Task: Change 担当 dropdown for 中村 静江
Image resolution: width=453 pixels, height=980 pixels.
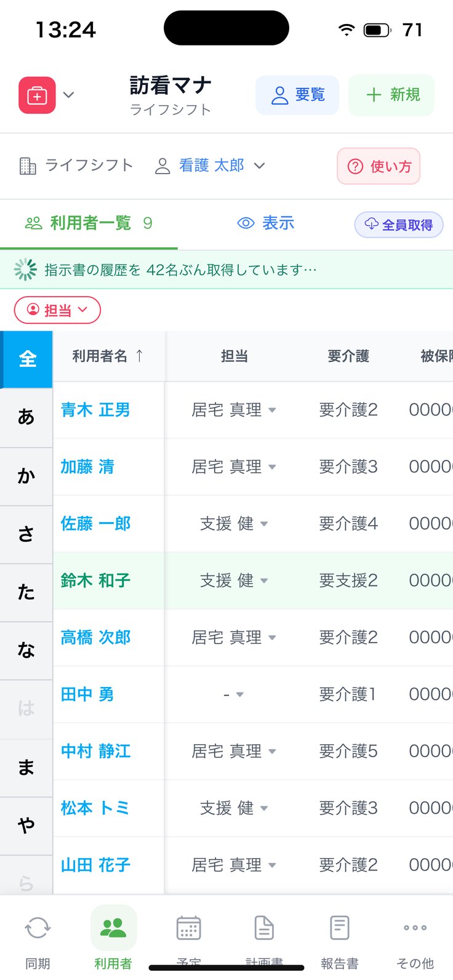Action: (x=234, y=751)
